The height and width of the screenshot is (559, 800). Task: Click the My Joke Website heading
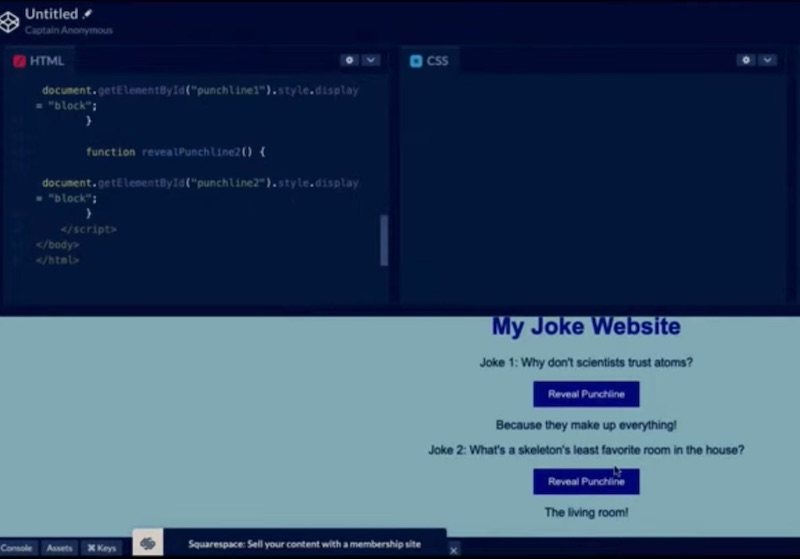click(x=586, y=326)
